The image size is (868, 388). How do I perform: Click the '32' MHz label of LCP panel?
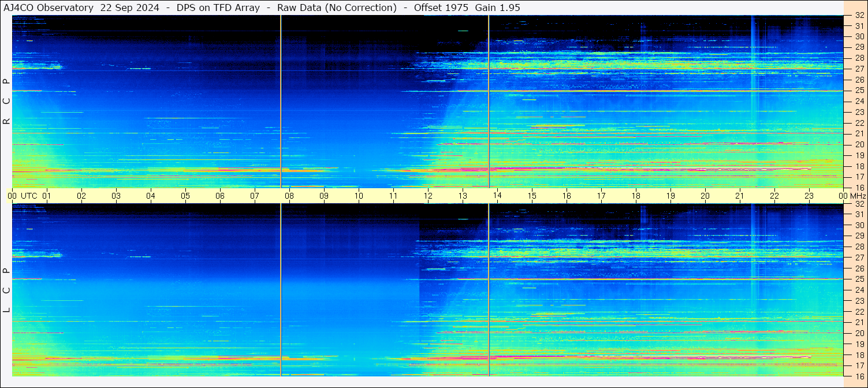pos(859,204)
